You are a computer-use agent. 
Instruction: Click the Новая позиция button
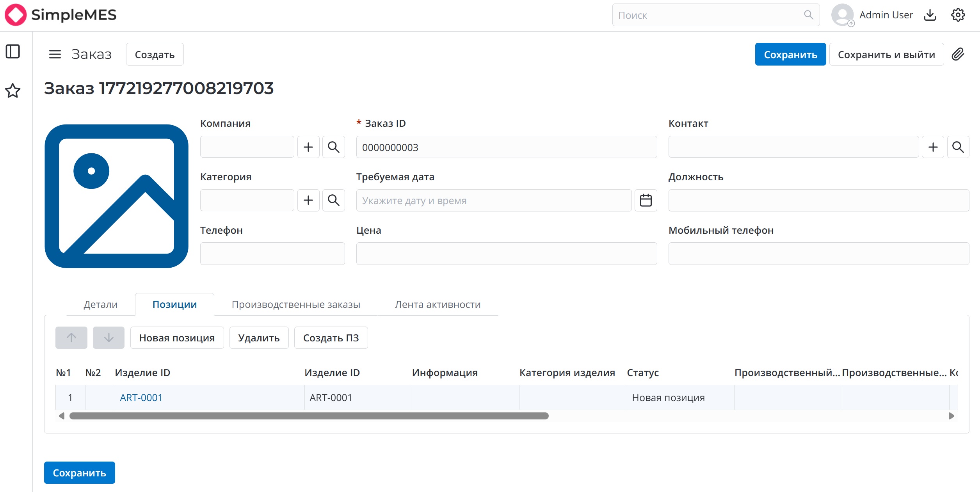click(177, 337)
